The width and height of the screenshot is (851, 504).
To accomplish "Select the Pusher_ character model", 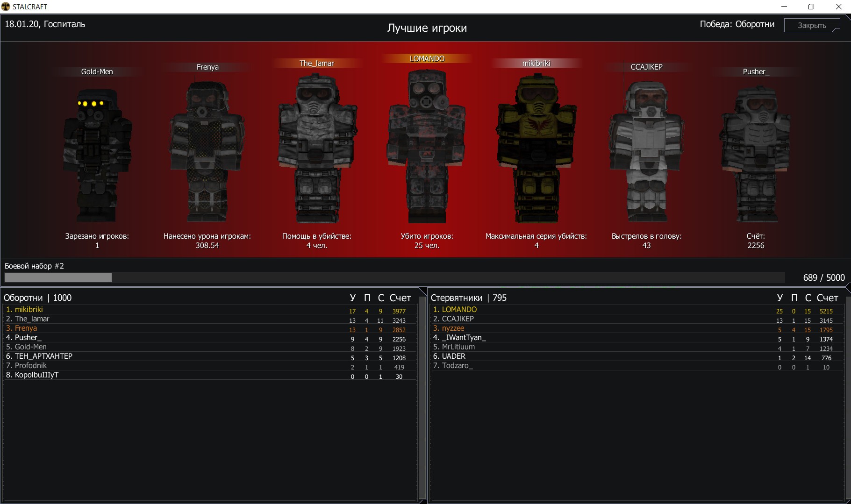I will click(756, 154).
